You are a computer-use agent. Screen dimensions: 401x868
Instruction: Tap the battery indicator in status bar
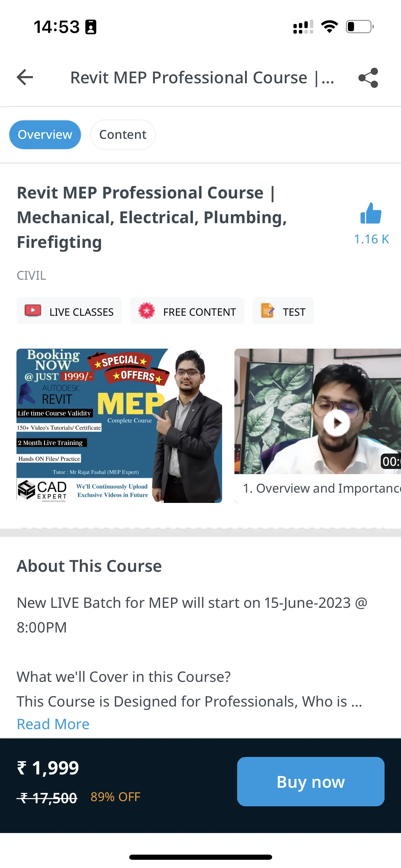click(360, 27)
